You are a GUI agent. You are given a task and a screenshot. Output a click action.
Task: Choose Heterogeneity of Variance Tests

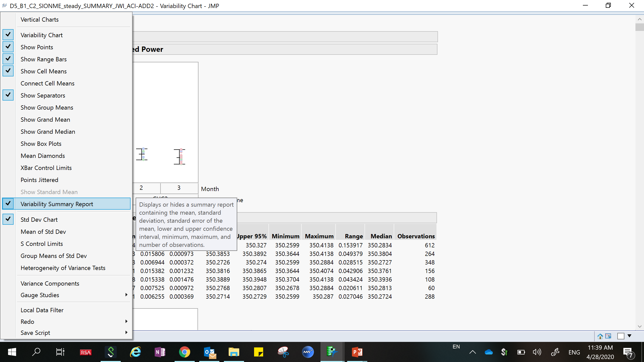pos(63,268)
